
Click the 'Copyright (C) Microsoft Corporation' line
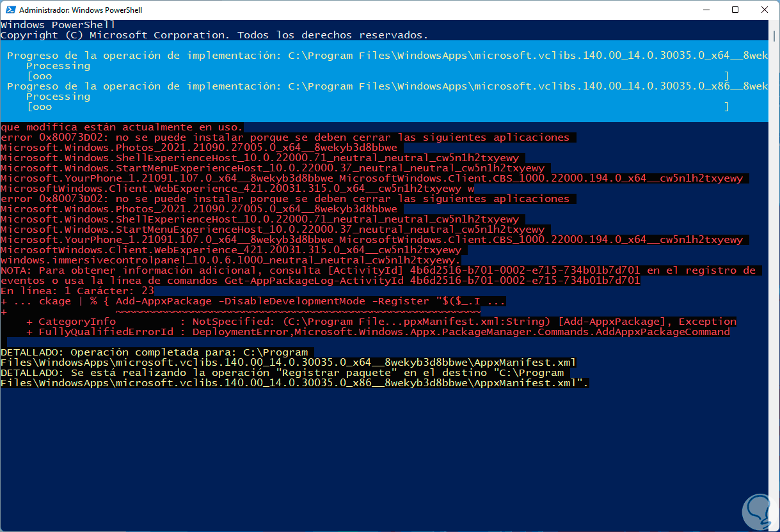click(214, 35)
